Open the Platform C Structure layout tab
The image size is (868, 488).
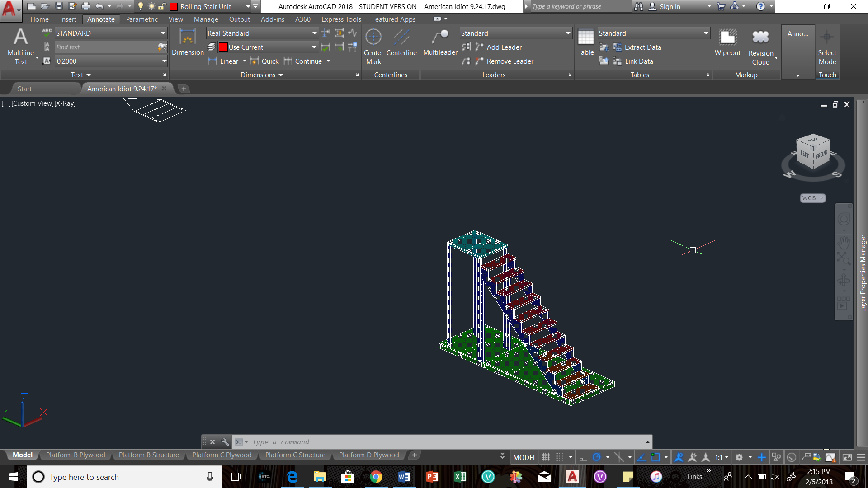click(x=295, y=455)
